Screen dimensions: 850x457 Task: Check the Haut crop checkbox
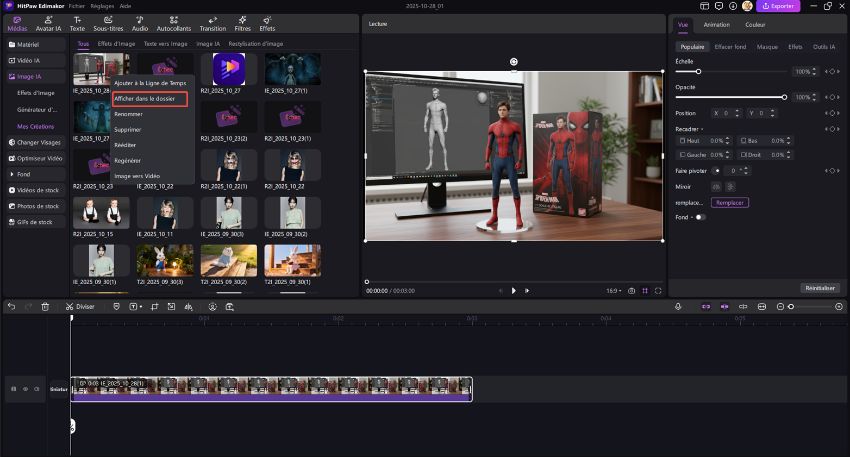point(682,141)
